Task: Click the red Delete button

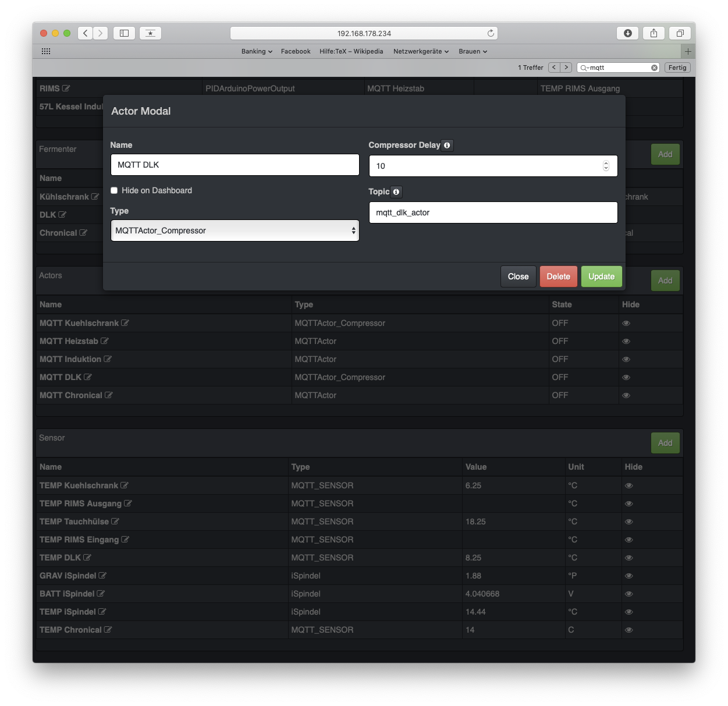Action: pyautogui.click(x=558, y=276)
